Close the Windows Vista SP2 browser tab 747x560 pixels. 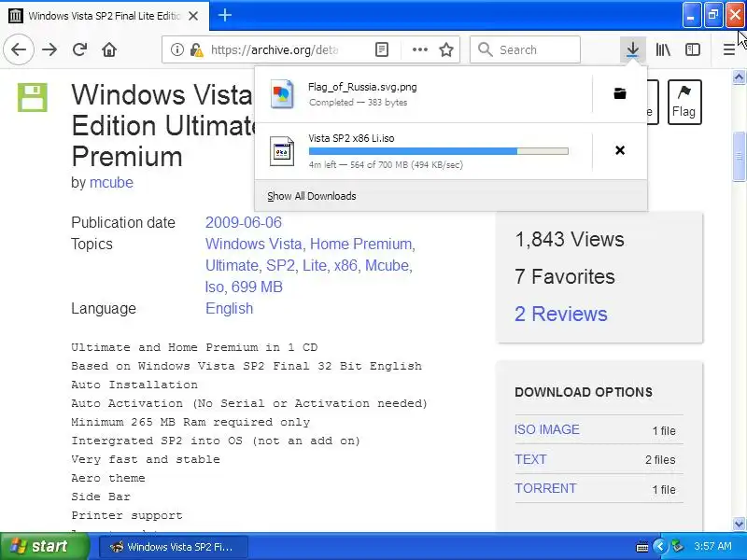193,16
